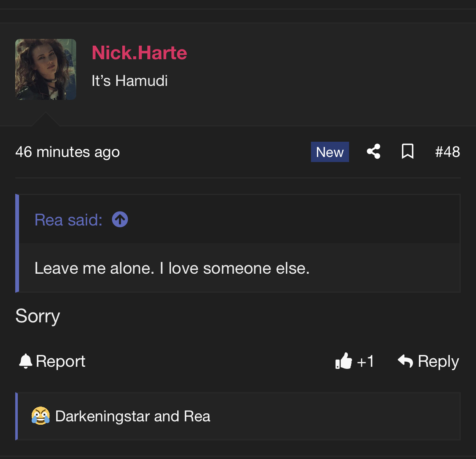Click the "Rea said:" quote header
The image size is (476, 459).
coord(69,220)
